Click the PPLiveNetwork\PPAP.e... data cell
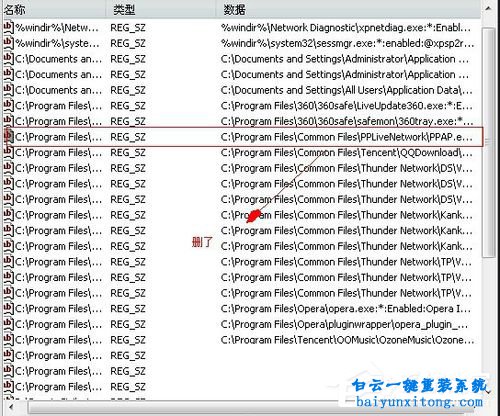 click(x=347, y=137)
